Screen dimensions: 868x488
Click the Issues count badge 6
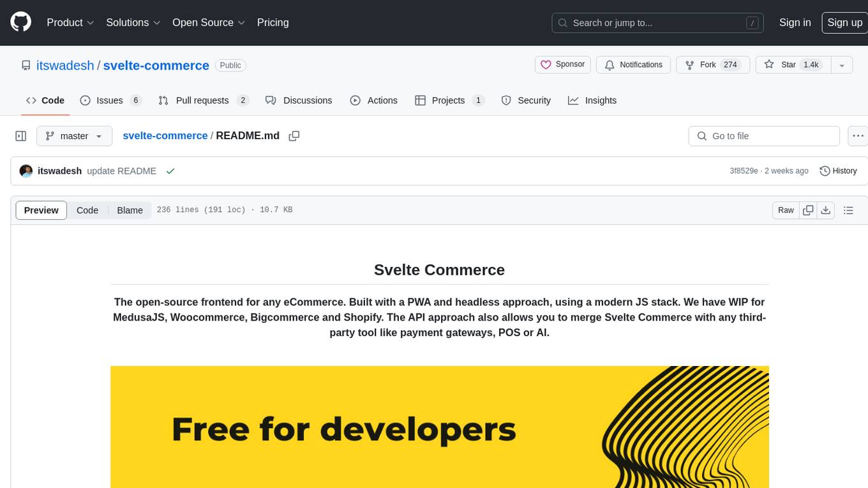click(135, 100)
